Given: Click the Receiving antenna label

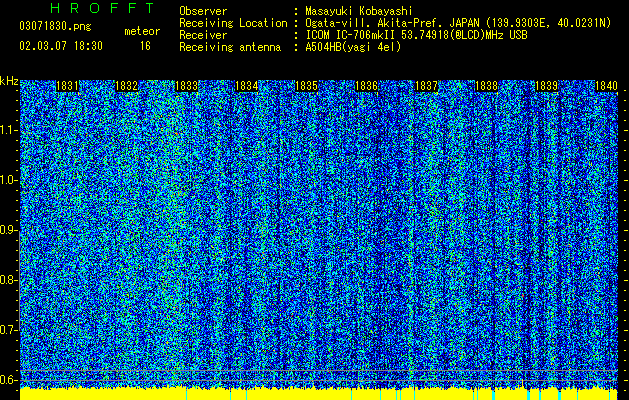Looking at the screenshot, I should [x=230, y=47].
